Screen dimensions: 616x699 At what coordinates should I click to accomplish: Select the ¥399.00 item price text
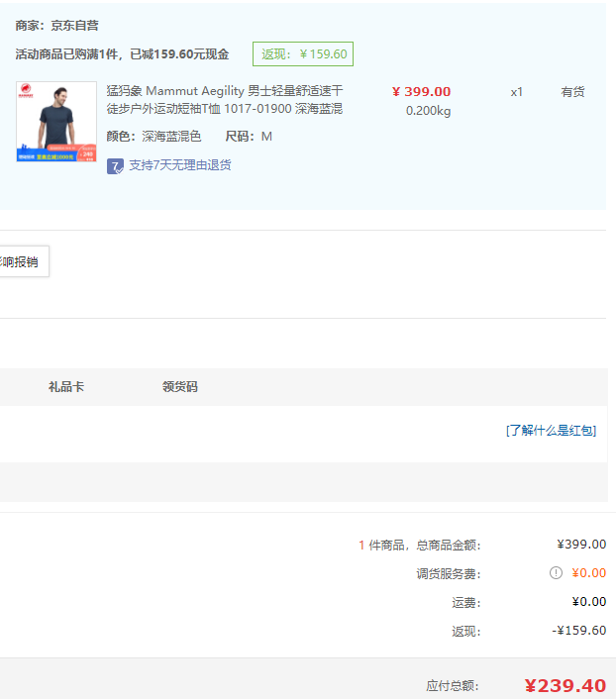coord(421,91)
